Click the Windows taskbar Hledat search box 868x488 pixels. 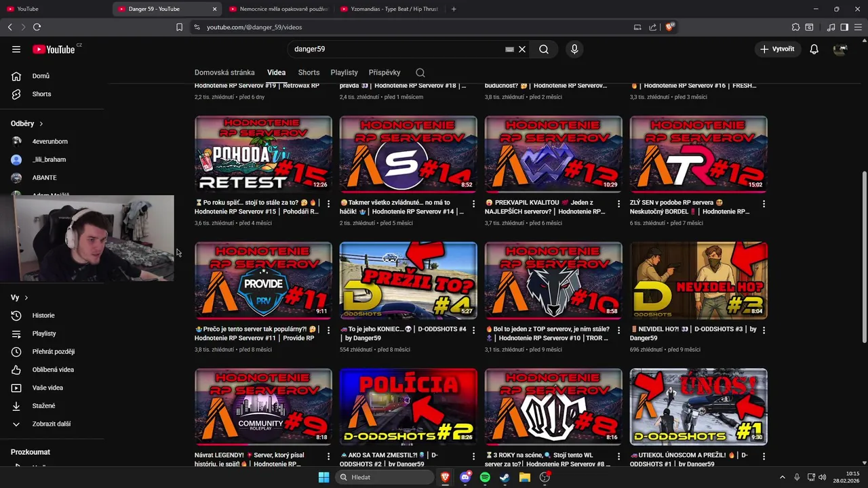point(384,477)
